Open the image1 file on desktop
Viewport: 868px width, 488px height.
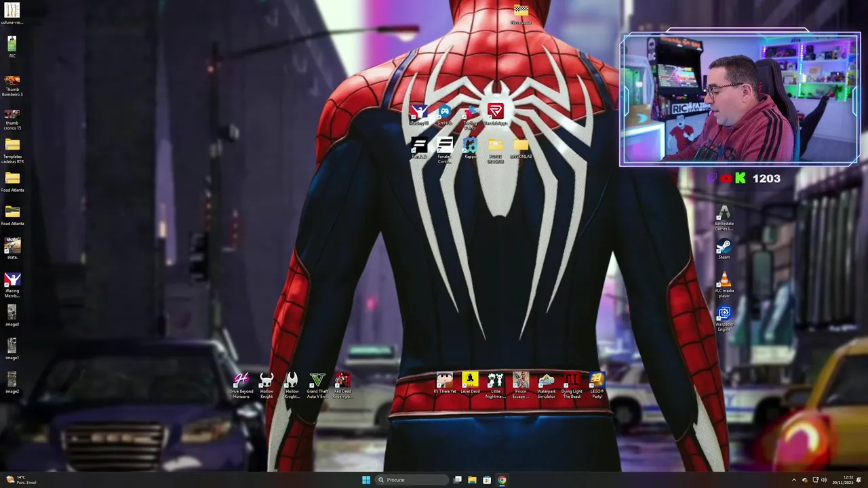12,349
